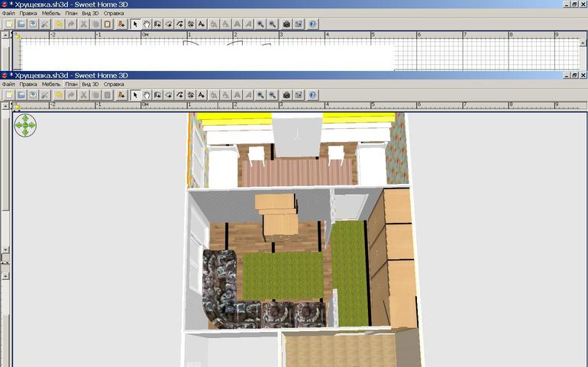Open the Мебель menu in the lower window
The height and width of the screenshot is (367, 588).
coord(51,84)
